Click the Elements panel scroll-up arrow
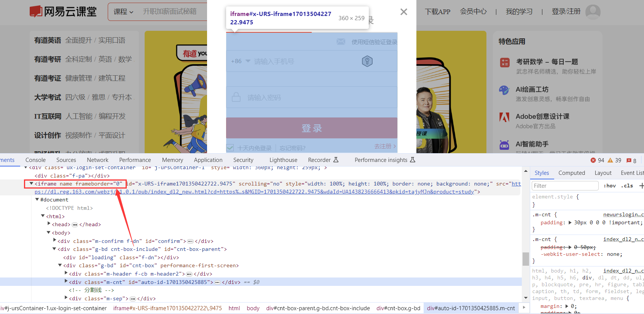 coord(526,171)
